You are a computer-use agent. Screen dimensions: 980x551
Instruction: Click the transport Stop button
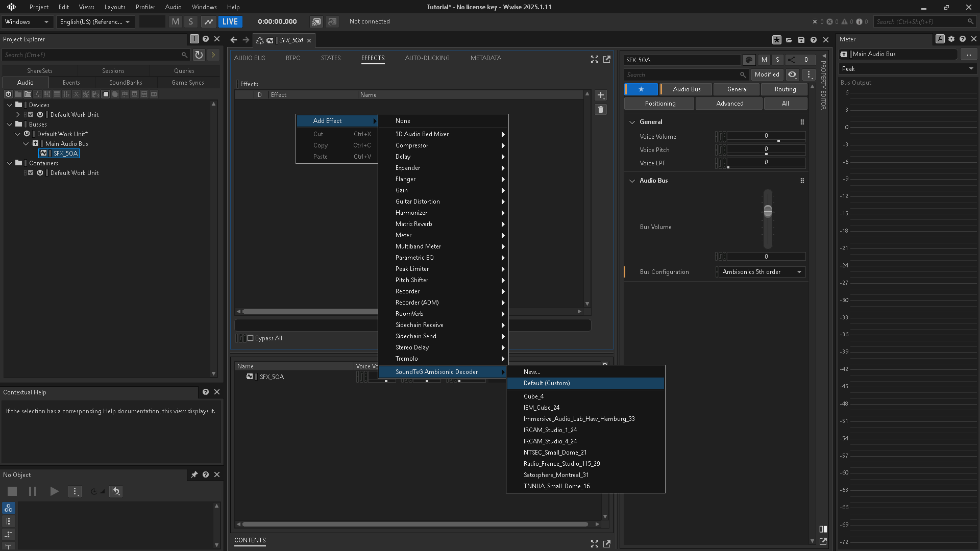point(12,491)
